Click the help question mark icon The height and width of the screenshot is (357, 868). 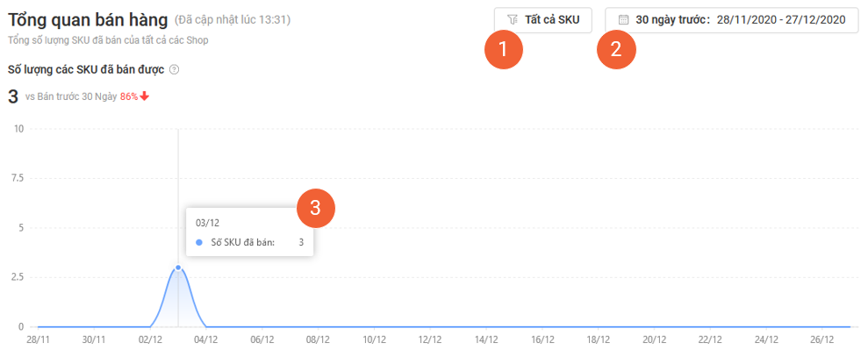pyautogui.click(x=174, y=69)
